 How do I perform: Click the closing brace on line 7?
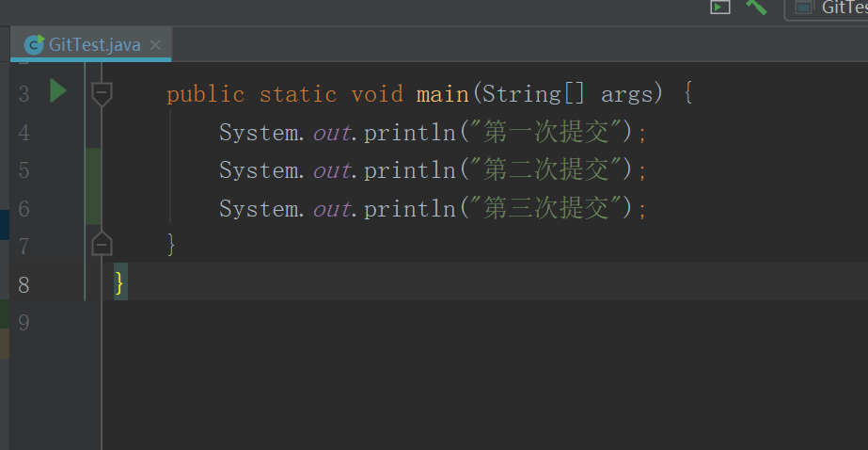tap(171, 245)
